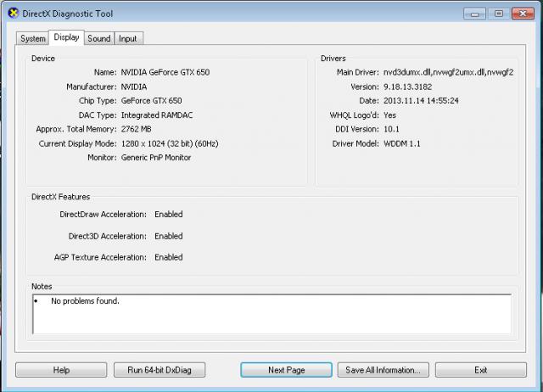This screenshot has width=543, height=392.
Task: Minimize the DirectX Diagnostic Tool window
Action: click(477, 13)
